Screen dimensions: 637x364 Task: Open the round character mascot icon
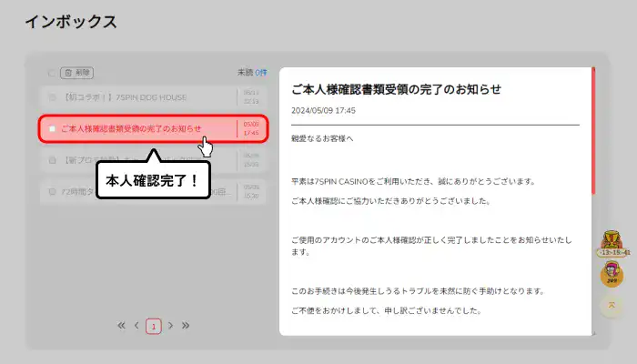(x=612, y=274)
